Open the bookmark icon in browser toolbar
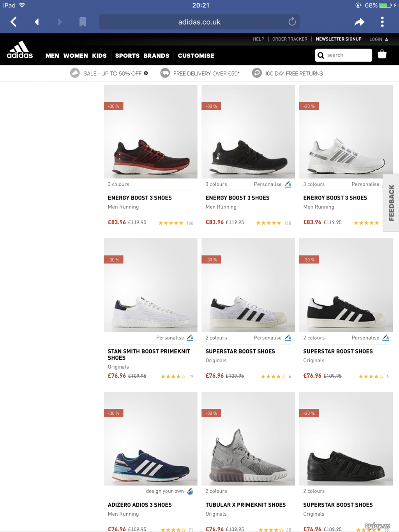This screenshot has height=532, width=399. point(82,22)
